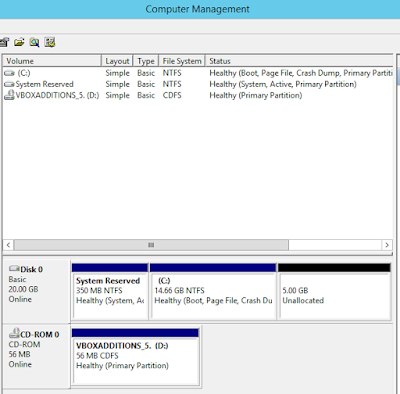Click the CDFS file system cell

[x=172, y=95]
